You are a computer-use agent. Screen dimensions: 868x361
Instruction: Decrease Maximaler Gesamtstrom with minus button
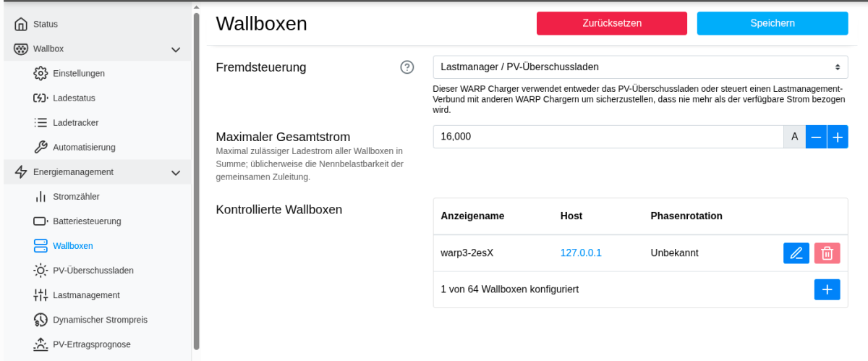tap(816, 137)
